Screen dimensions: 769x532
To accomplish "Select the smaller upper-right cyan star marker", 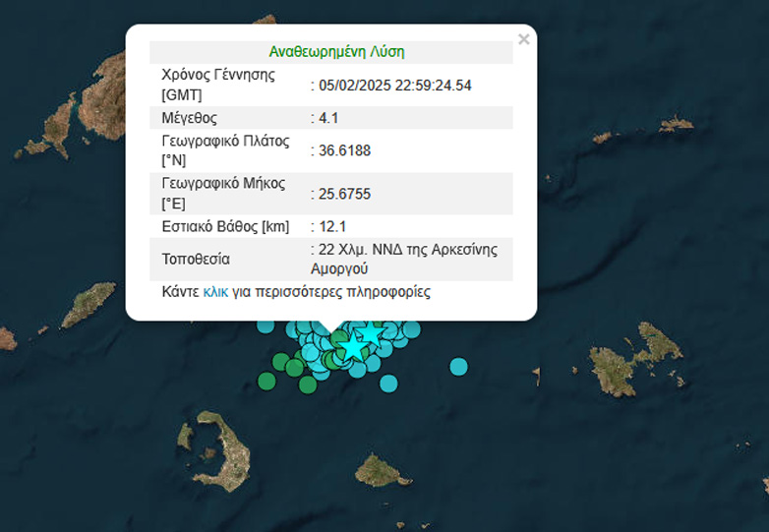I will pos(372,334).
